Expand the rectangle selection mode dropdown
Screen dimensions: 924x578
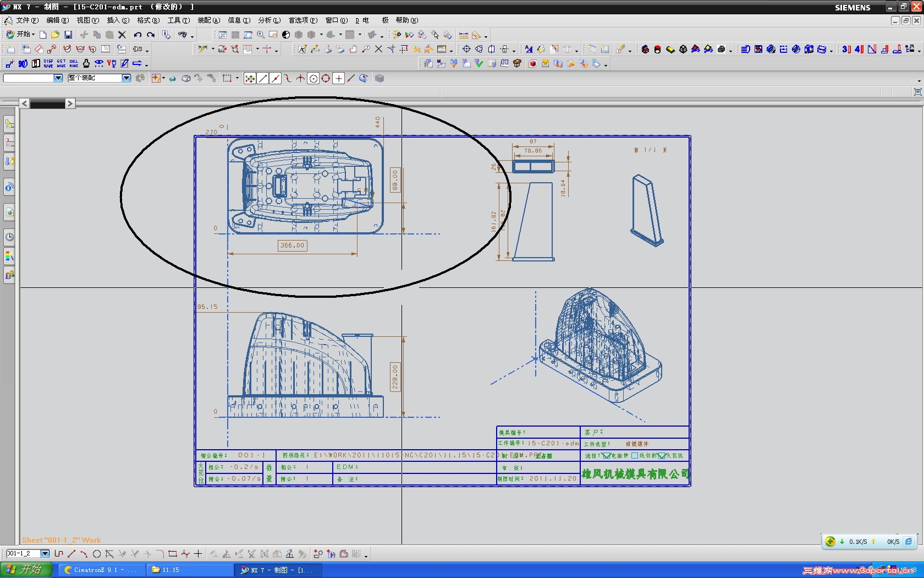pyautogui.click(x=238, y=78)
